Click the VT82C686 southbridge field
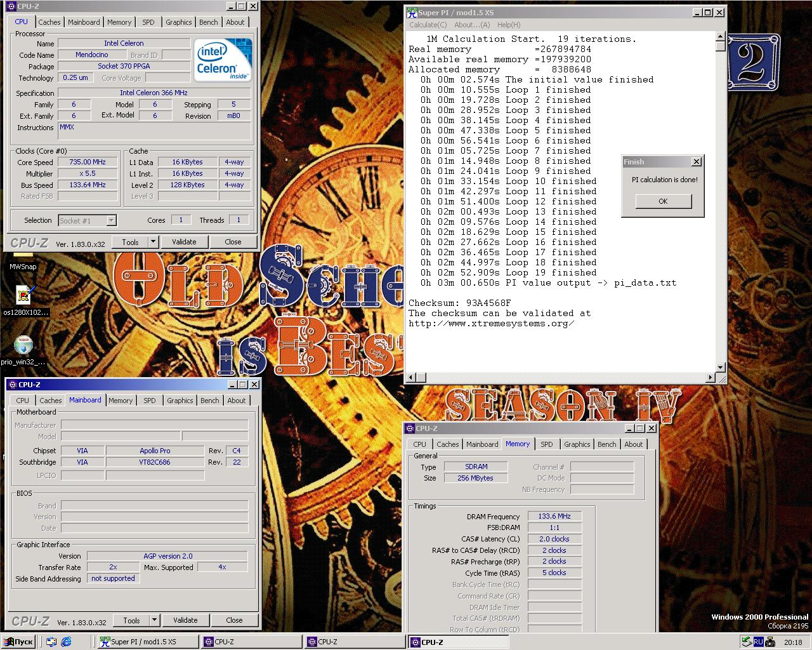 click(x=155, y=462)
